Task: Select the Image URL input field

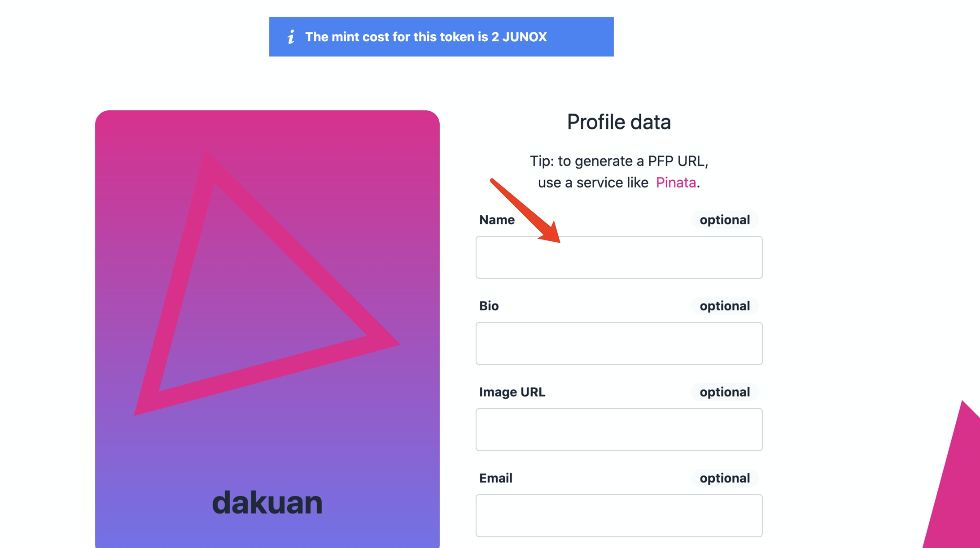Action: pyautogui.click(x=619, y=430)
